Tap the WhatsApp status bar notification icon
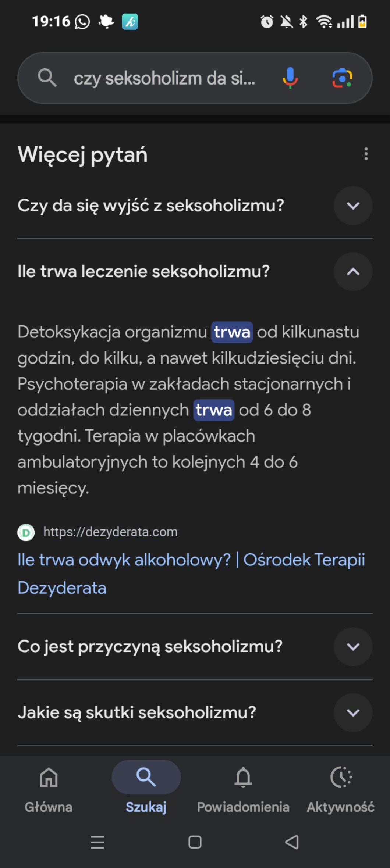 82,22
